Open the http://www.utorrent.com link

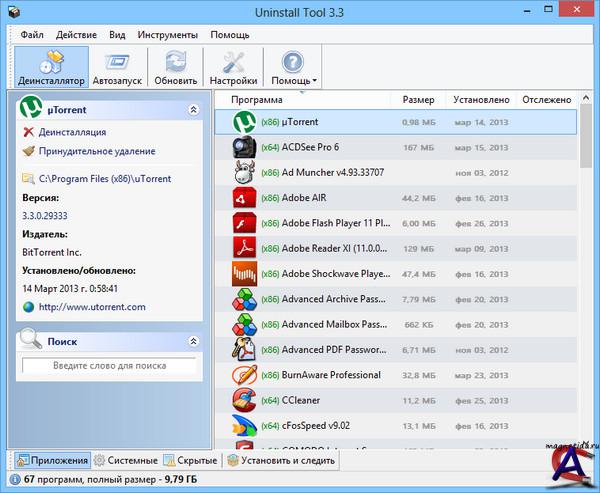[x=92, y=307]
